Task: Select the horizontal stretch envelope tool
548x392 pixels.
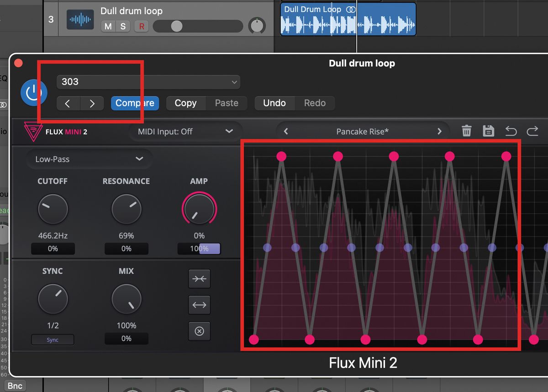Action: click(200, 305)
